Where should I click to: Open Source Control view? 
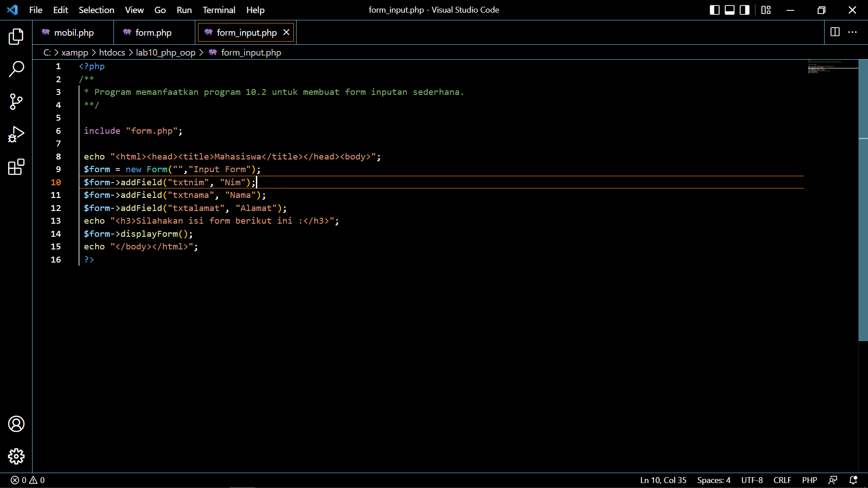click(x=16, y=102)
